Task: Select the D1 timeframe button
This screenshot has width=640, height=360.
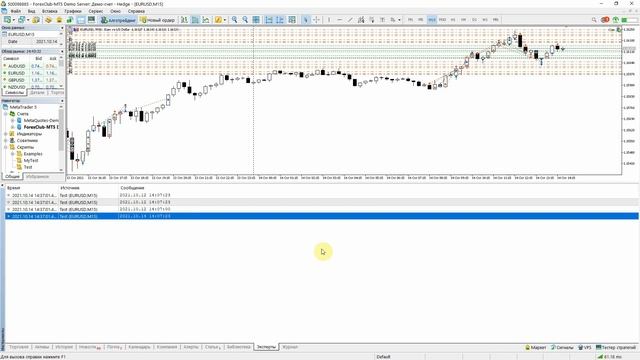Action: (474, 20)
